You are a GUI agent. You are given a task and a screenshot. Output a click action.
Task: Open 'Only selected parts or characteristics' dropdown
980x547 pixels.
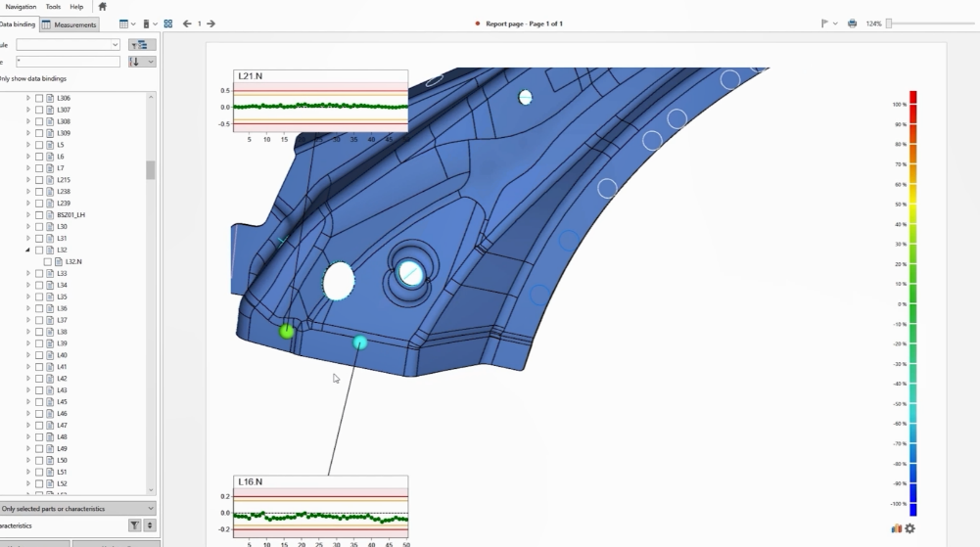pos(77,509)
